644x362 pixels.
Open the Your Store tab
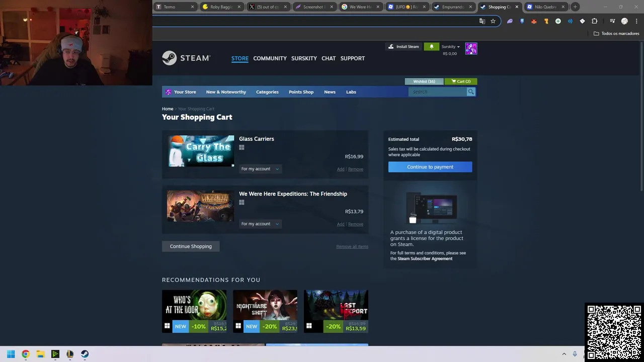click(181, 92)
